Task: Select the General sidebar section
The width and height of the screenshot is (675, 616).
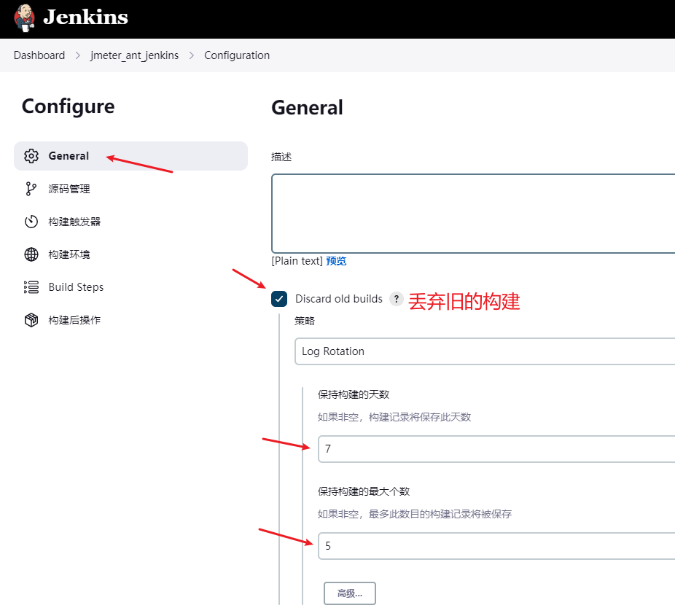Action: point(131,156)
